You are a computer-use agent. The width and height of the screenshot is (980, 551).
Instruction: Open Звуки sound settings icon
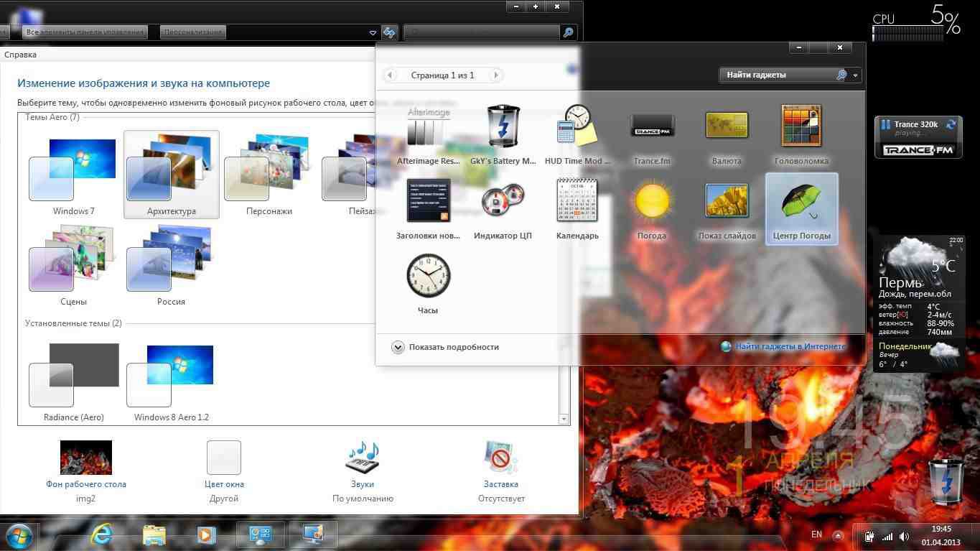coord(363,458)
